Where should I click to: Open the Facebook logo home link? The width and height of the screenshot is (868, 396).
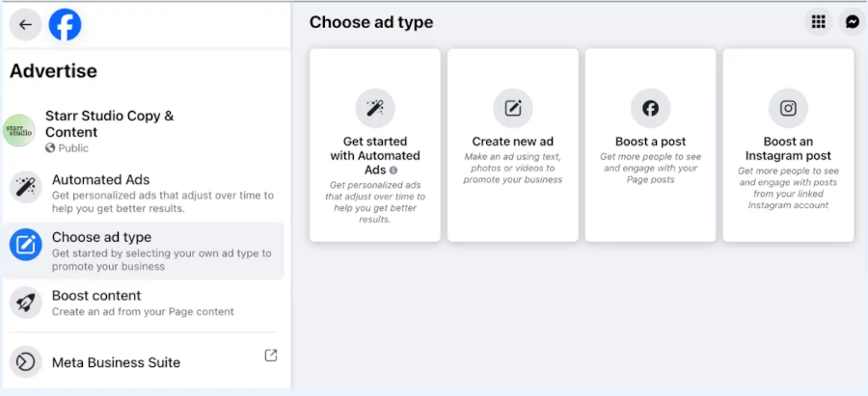[x=65, y=24]
